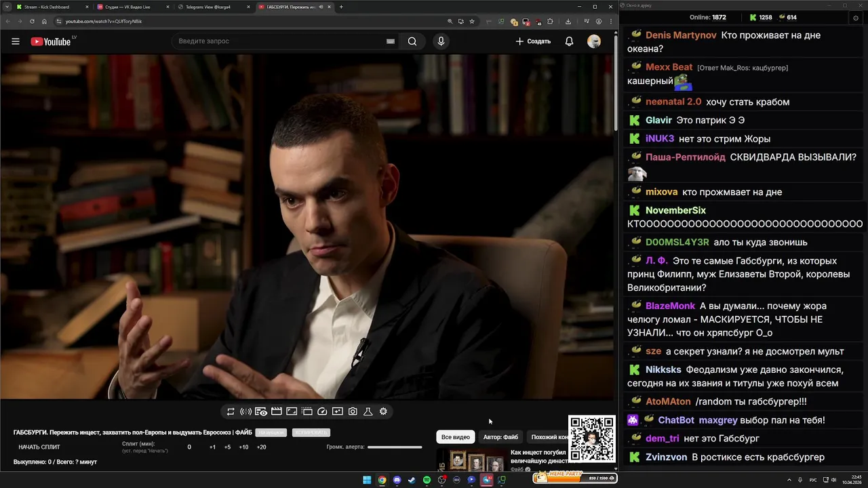868x488 pixels.
Task: Click the Создать button
Action: pos(533,41)
